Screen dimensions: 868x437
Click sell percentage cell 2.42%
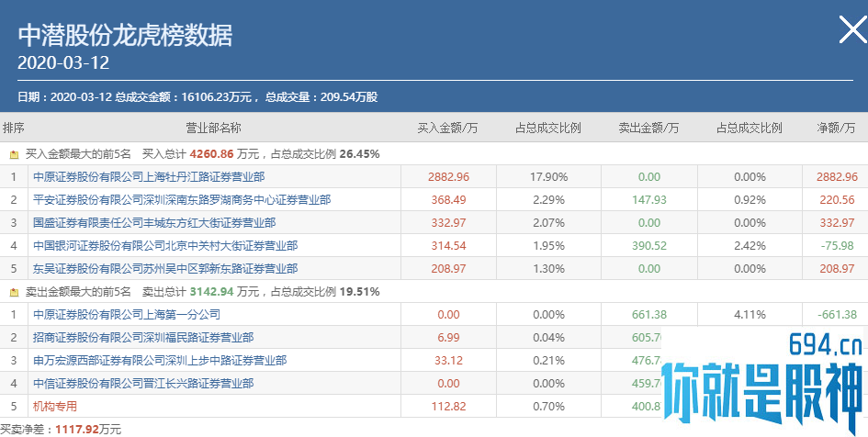(750, 246)
